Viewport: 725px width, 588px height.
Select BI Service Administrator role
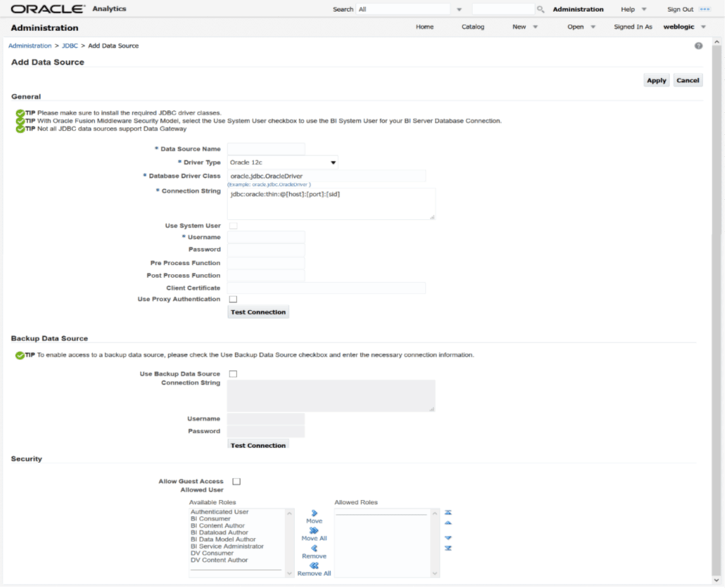[x=227, y=546]
